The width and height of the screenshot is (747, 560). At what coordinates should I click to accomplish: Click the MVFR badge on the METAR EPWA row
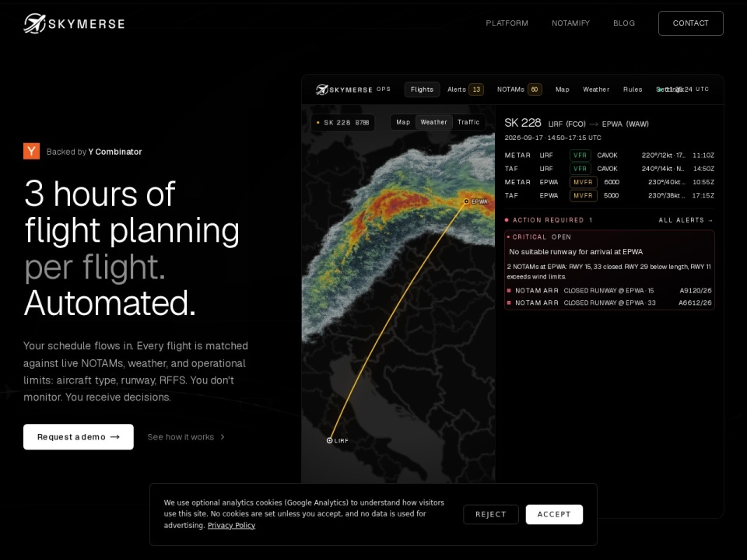[x=583, y=182]
